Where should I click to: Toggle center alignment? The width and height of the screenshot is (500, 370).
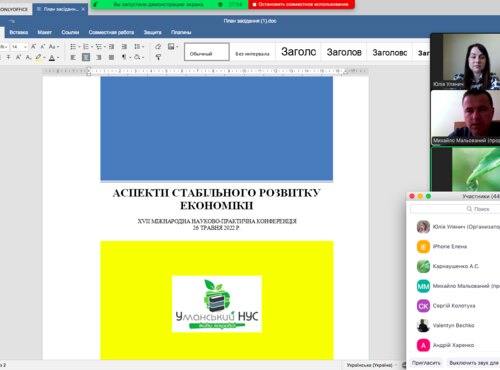86,57
